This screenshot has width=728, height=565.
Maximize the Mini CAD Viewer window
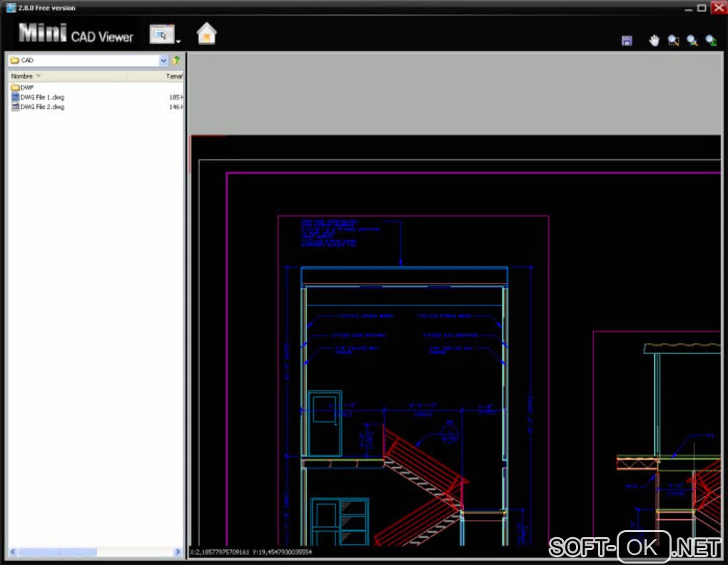[x=702, y=8]
